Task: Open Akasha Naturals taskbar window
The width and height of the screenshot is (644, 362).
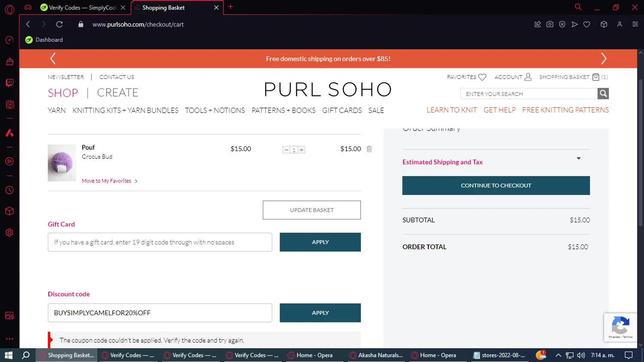Action: coord(376,355)
